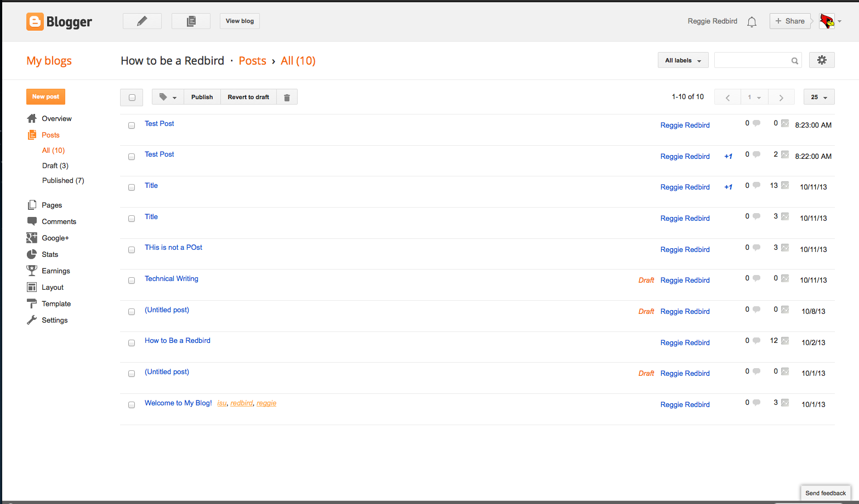
Task: Open the All labels dropdown
Action: tap(682, 60)
